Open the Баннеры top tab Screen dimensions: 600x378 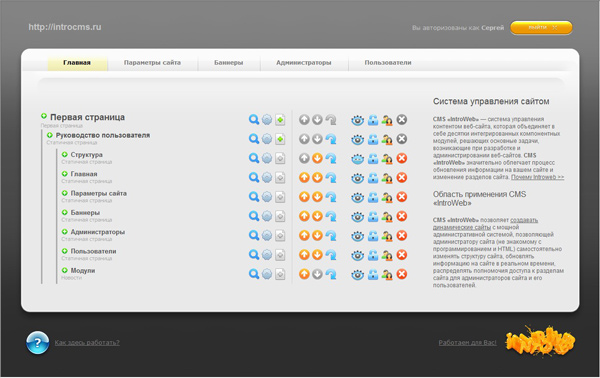tap(228, 63)
